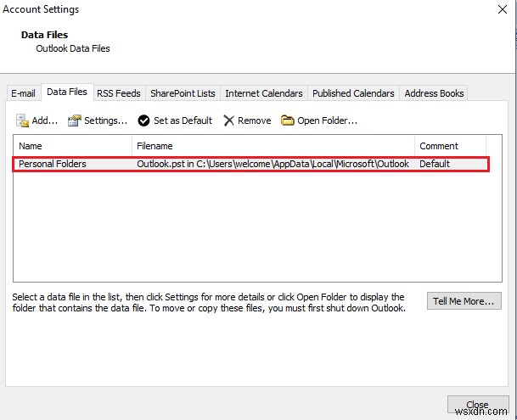Go to Published Calendars tab

pyautogui.click(x=353, y=93)
